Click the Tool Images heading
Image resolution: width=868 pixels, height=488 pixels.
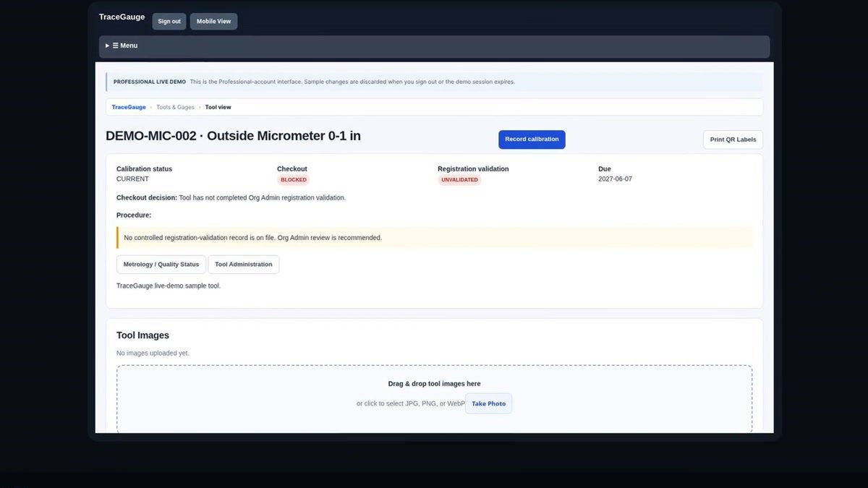(142, 335)
